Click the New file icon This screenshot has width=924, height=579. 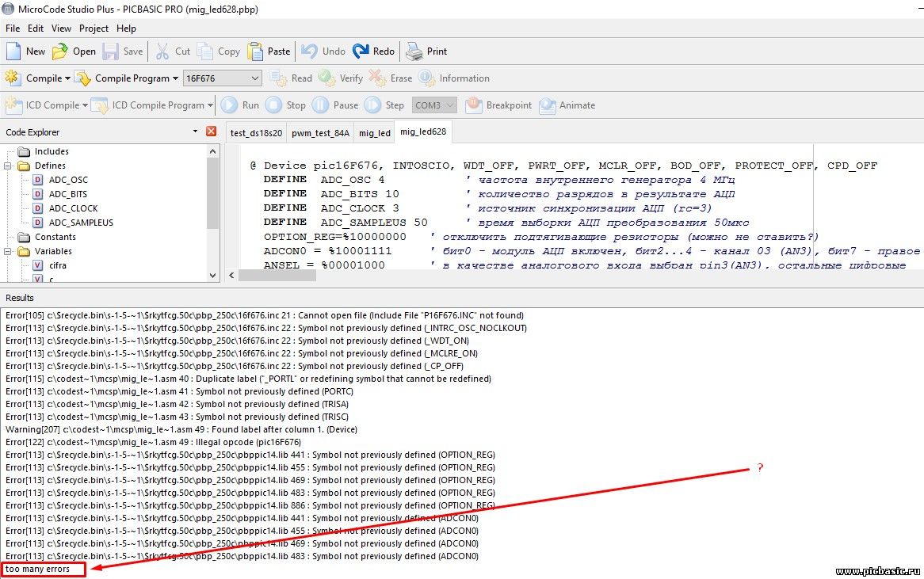pyautogui.click(x=13, y=51)
